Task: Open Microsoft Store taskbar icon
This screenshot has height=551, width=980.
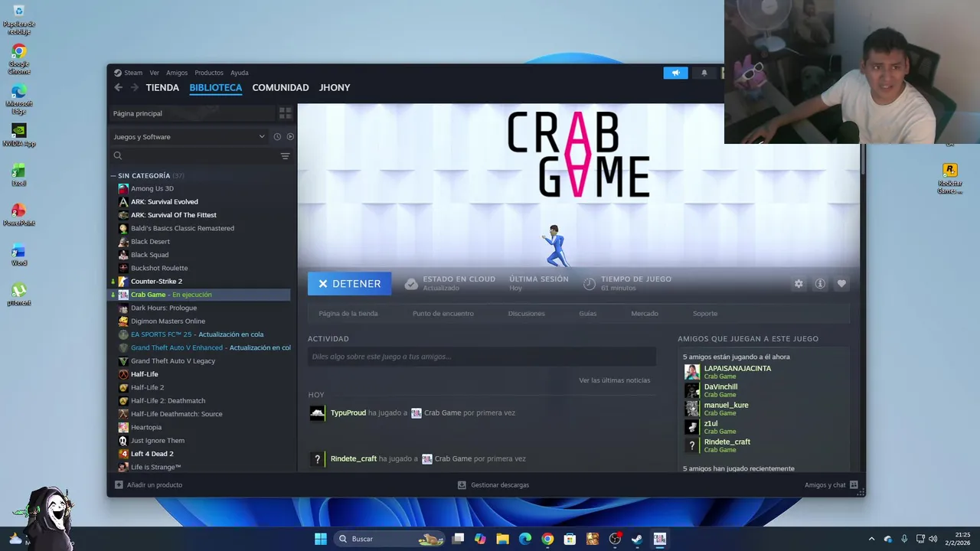Action: click(x=570, y=539)
